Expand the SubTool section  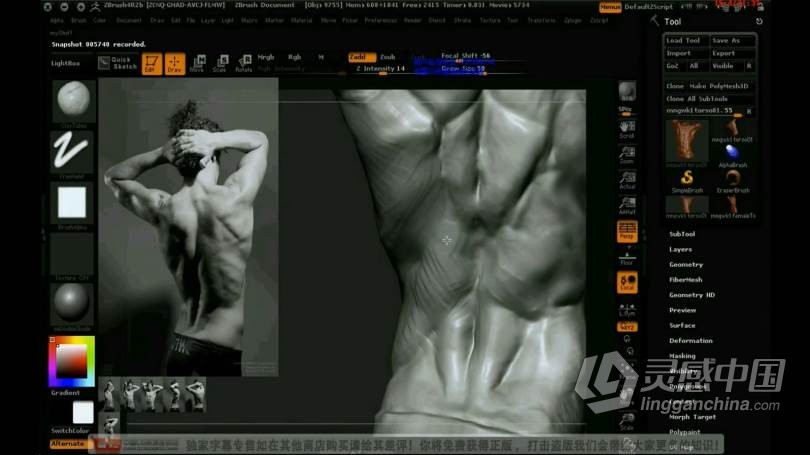coord(682,234)
